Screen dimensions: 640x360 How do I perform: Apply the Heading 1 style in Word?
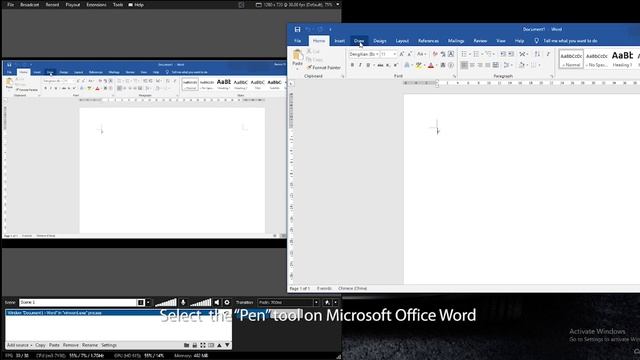coord(622,59)
